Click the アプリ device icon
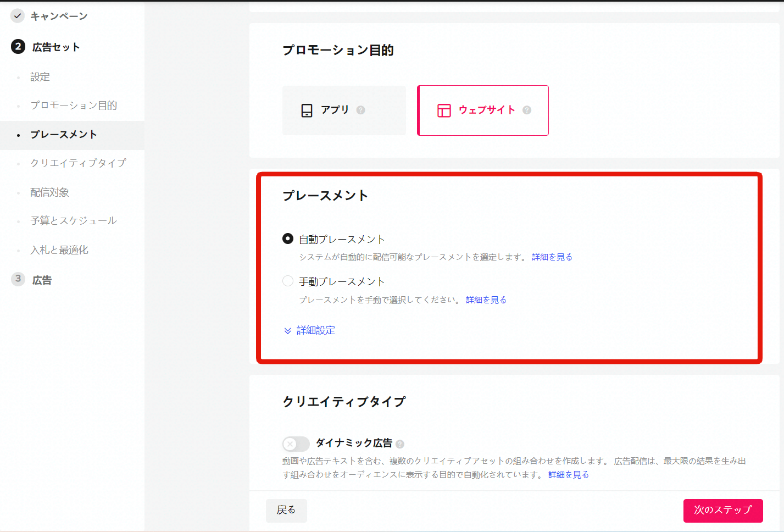 pyautogui.click(x=307, y=110)
